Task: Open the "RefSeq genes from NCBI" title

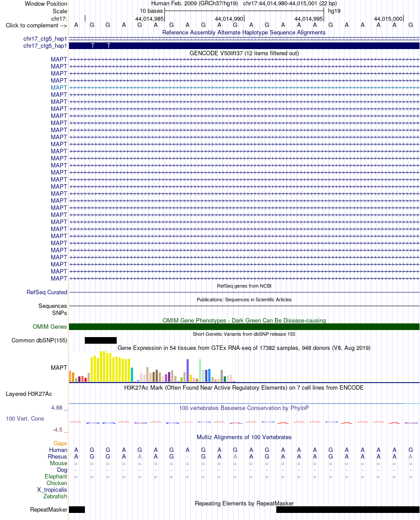Action: coord(244,286)
